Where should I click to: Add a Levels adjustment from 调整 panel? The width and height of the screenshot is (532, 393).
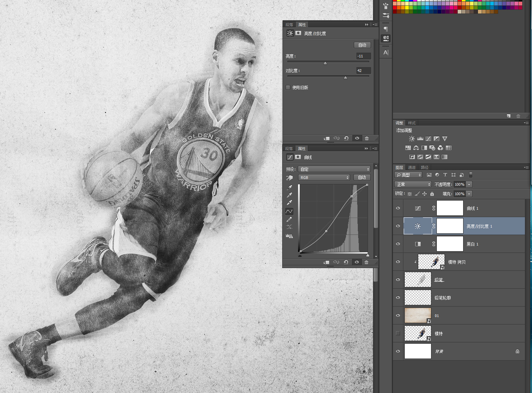[x=420, y=139]
